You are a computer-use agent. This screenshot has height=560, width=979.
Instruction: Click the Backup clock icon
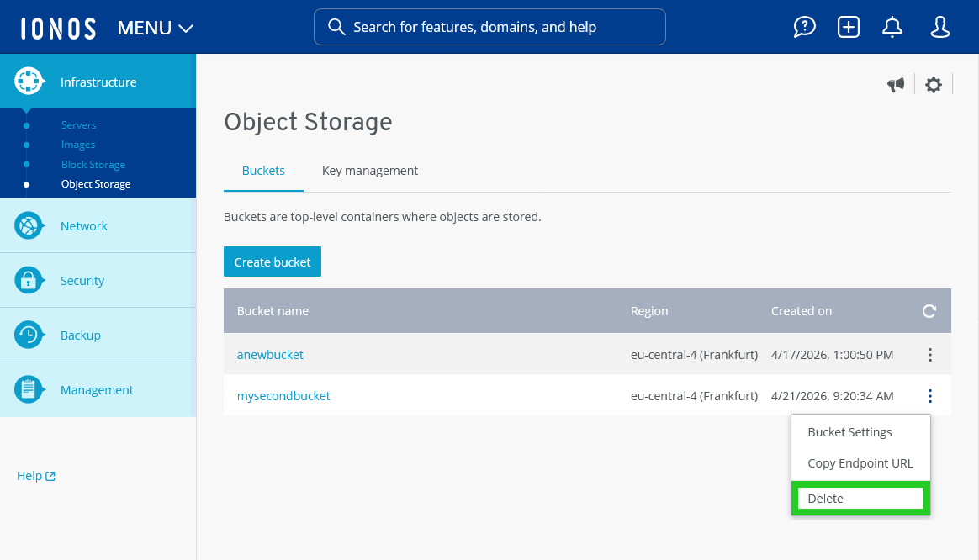[x=29, y=335]
